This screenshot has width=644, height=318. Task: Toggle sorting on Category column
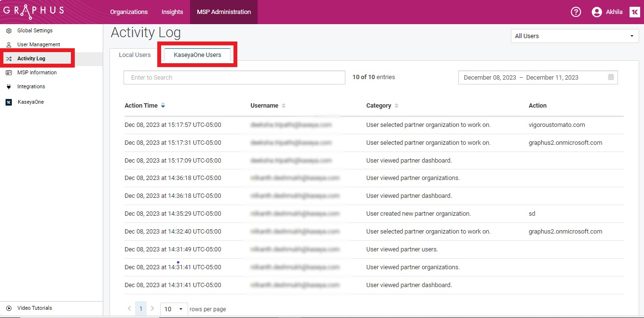click(x=397, y=106)
